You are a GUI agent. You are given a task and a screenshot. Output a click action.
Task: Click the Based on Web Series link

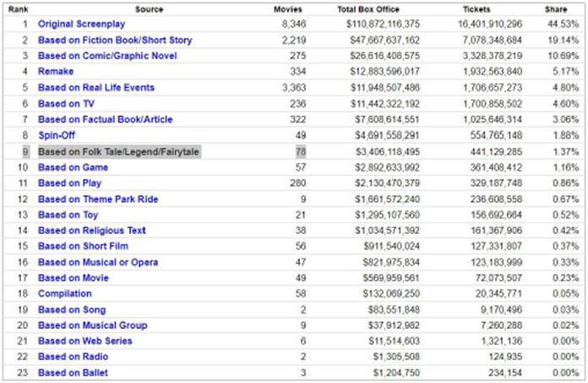pyautogui.click(x=85, y=341)
